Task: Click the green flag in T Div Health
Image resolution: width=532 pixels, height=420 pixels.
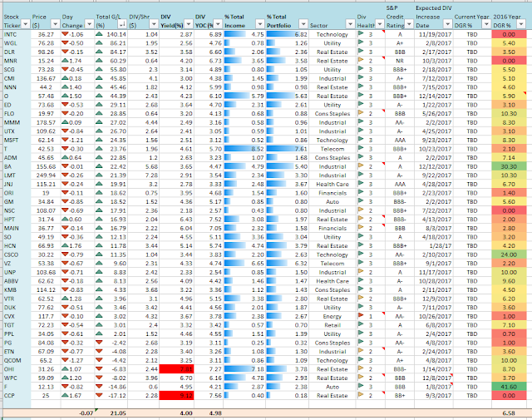Action: point(360,148)
